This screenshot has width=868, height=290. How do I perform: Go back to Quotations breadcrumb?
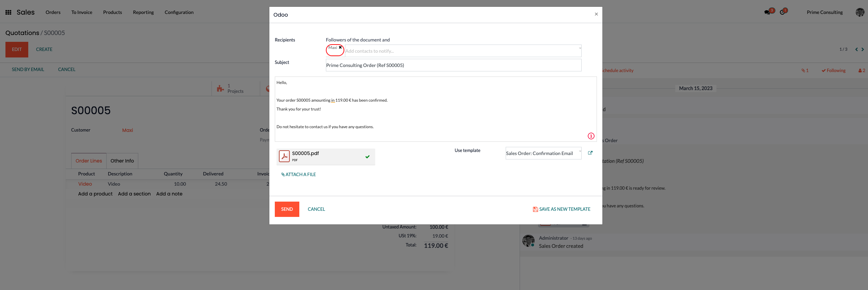[x=22, y=33]
